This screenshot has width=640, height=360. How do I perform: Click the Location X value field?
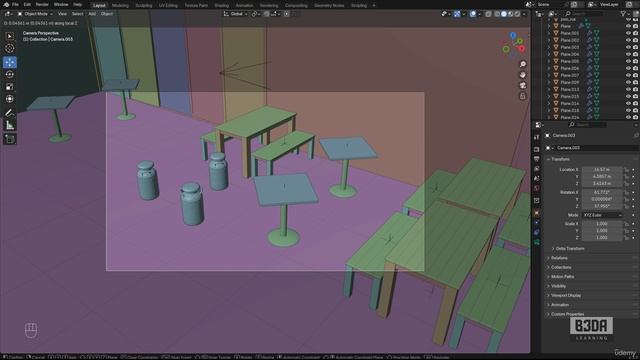coord(602,169)
